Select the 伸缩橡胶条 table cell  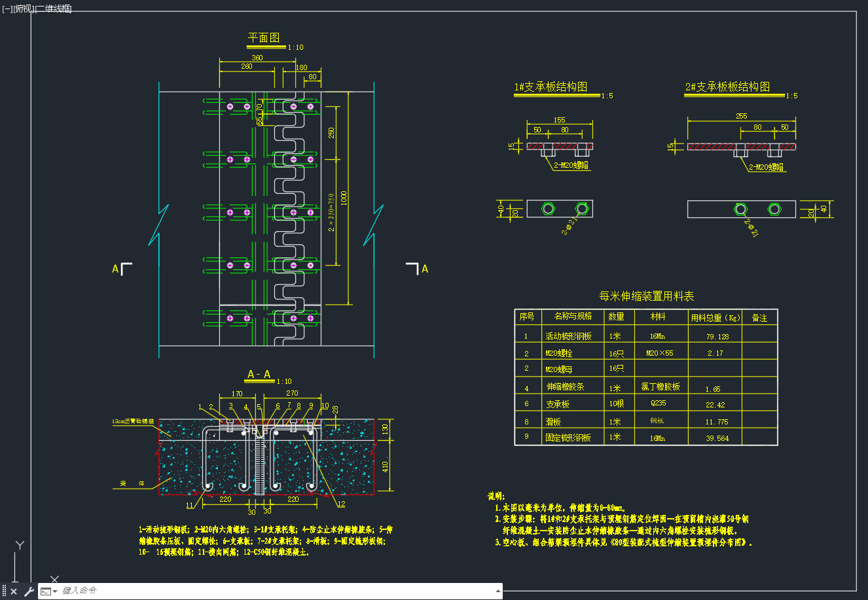pos(565,386)
